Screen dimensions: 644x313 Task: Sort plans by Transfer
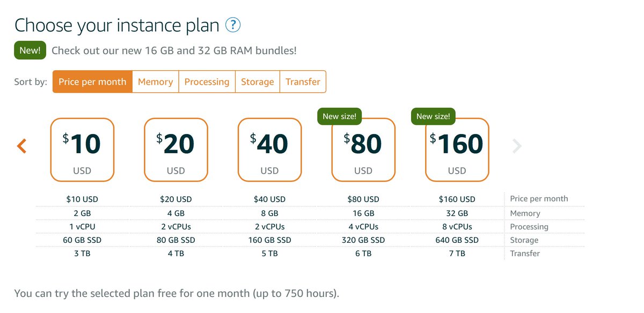[303, 82]
